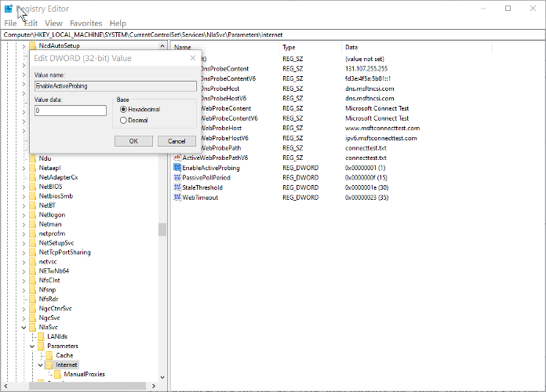
Task: Click the netvsc folder icon
Action: (x=32, y=262)
